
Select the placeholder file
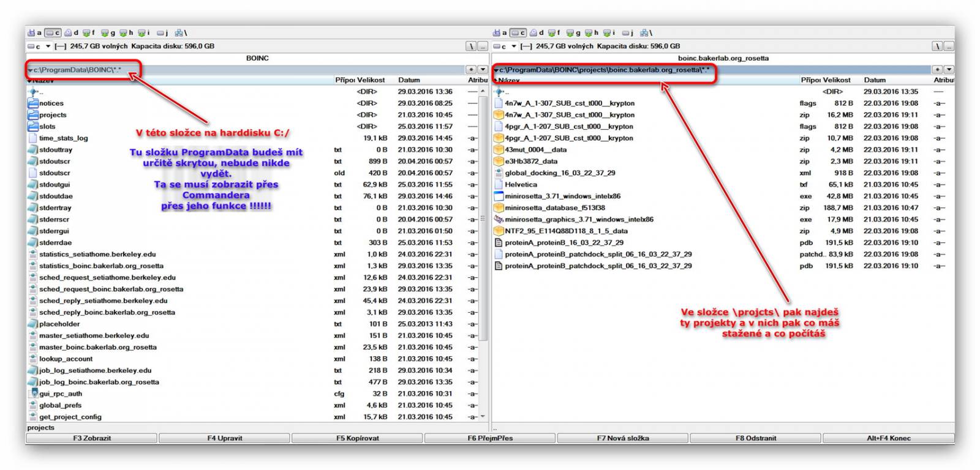59,324
